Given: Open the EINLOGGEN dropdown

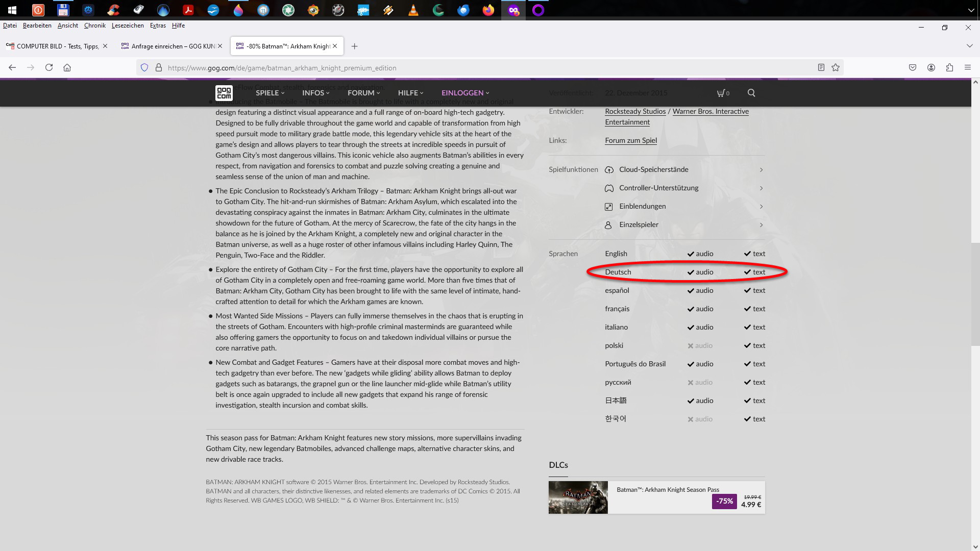Looking at the screenshot, I should (x=465, y=93).
